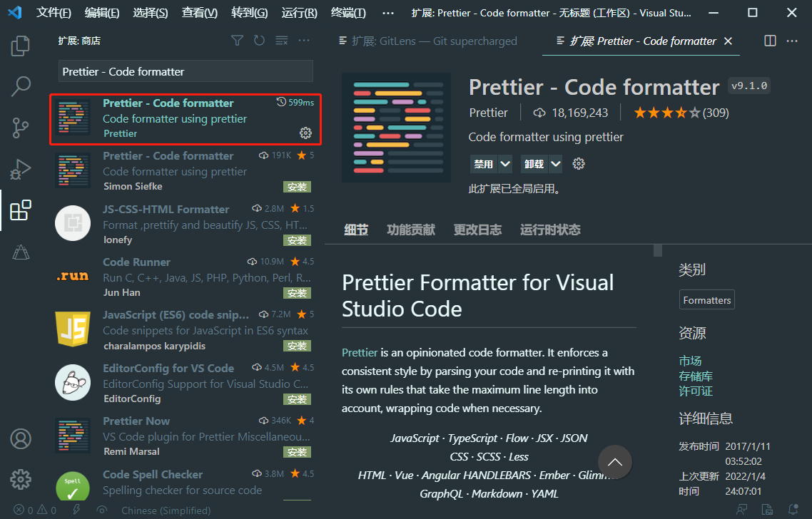Screen dimensions: 812x519
Task: Select the 运行时状态 tab
Action: pos(550,230)
